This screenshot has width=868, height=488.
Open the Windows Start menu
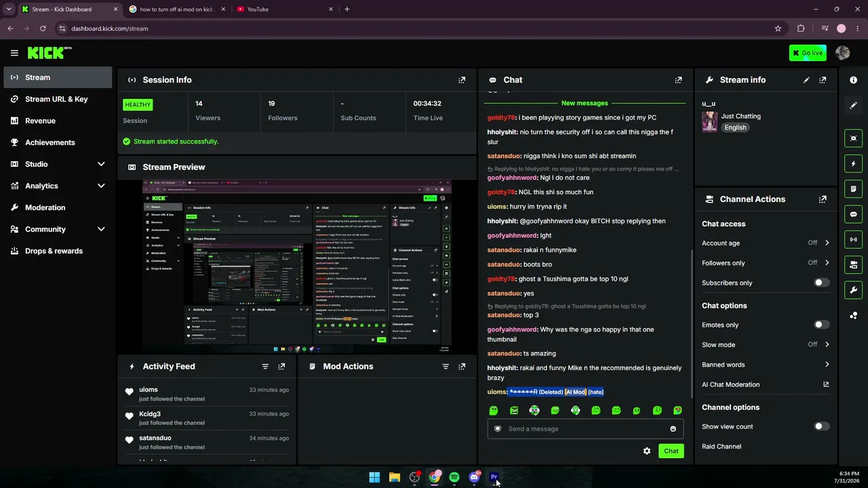pyautogui.click(x=374, y=477)
